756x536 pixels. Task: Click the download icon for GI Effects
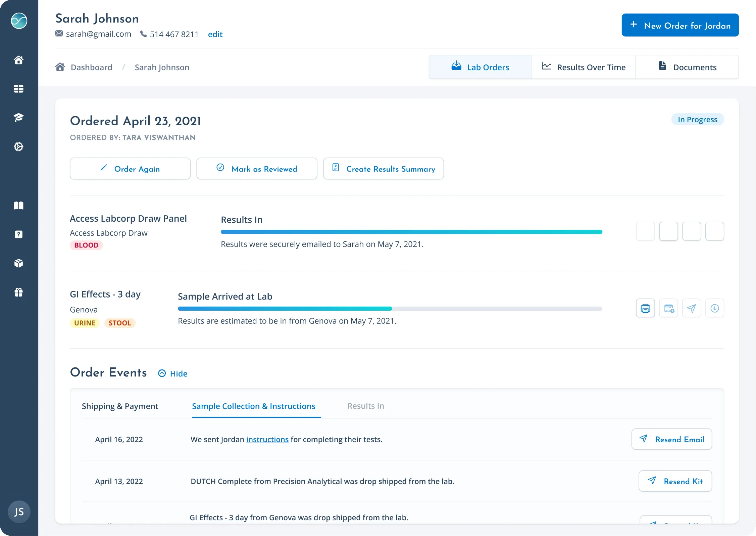pyautogui.click(x=714, y=308)
